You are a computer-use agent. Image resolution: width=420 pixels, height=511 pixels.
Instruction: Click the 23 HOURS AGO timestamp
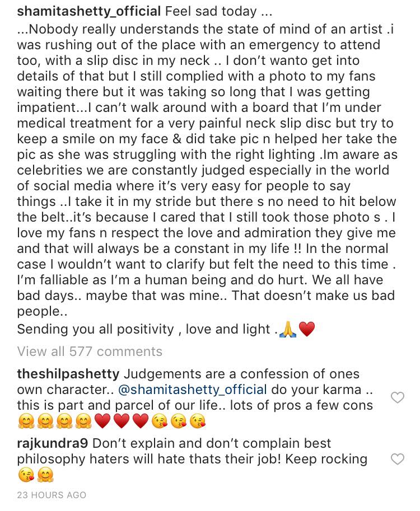click(x=52, y=495)
